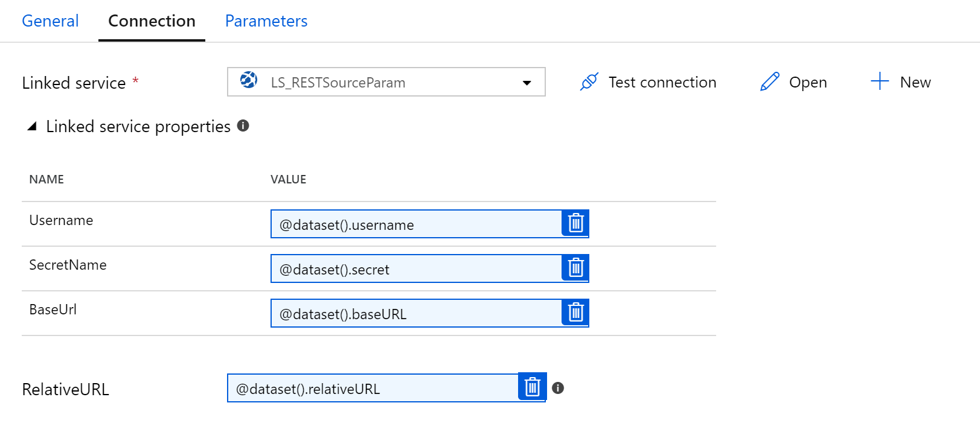
Task: Focus the SecretName value field
Action: pos(416,269)
